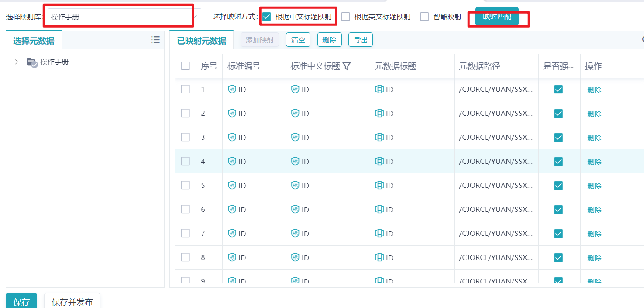Expand the 操作手册 tree node
The image size is (644, 308).
pos(17,62)
